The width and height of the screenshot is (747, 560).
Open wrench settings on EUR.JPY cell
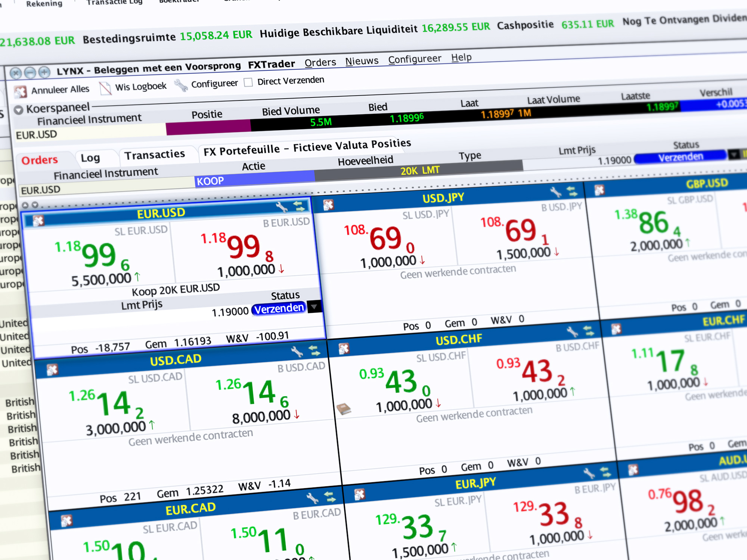click(589, 473)
